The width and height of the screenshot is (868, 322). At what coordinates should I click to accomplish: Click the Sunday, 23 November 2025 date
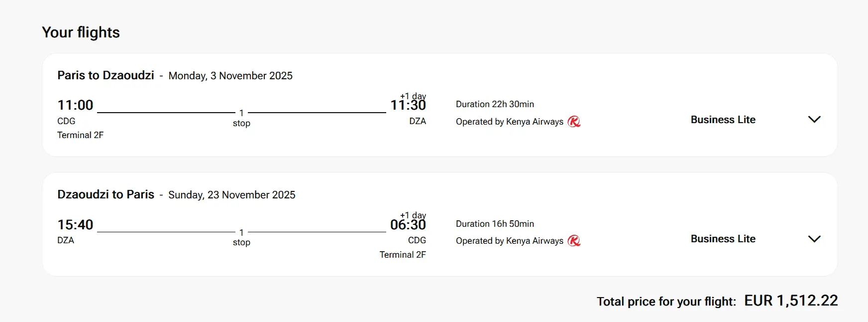tap(231, 195)
